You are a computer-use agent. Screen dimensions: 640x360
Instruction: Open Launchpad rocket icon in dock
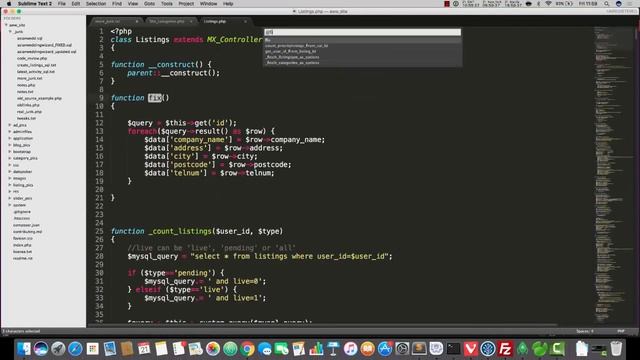[58, 349]
